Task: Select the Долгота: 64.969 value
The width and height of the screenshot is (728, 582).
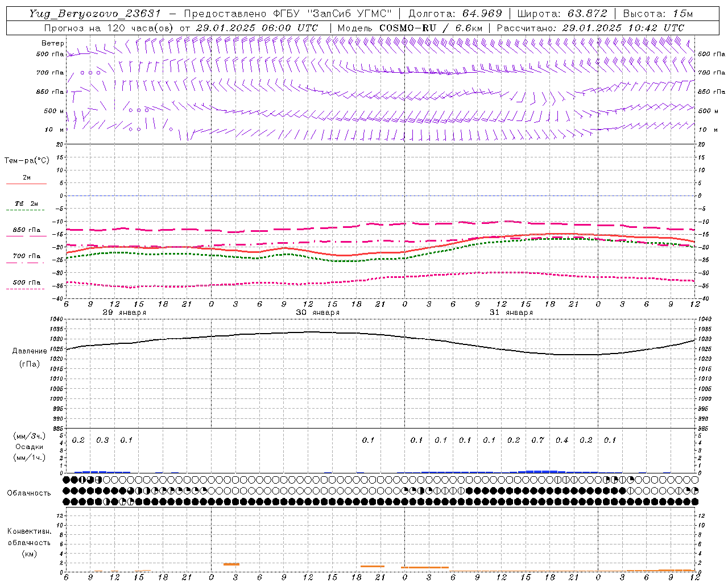Action: click(455, 14)
